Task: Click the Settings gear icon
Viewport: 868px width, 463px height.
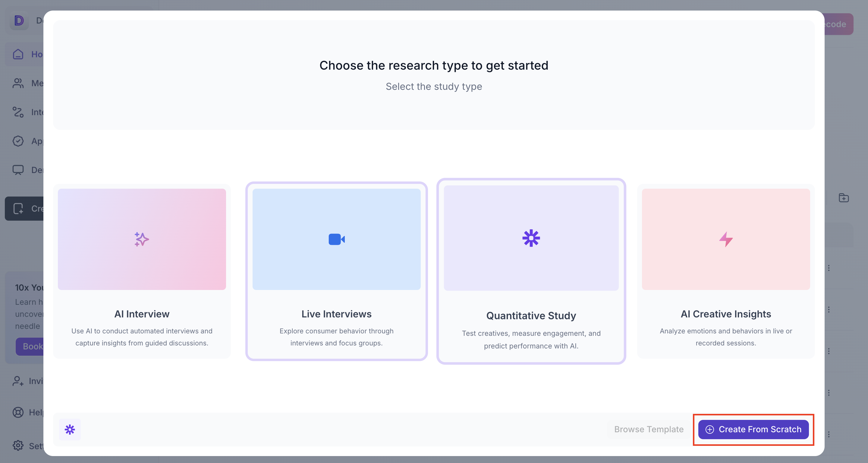Action: point(18,446)
